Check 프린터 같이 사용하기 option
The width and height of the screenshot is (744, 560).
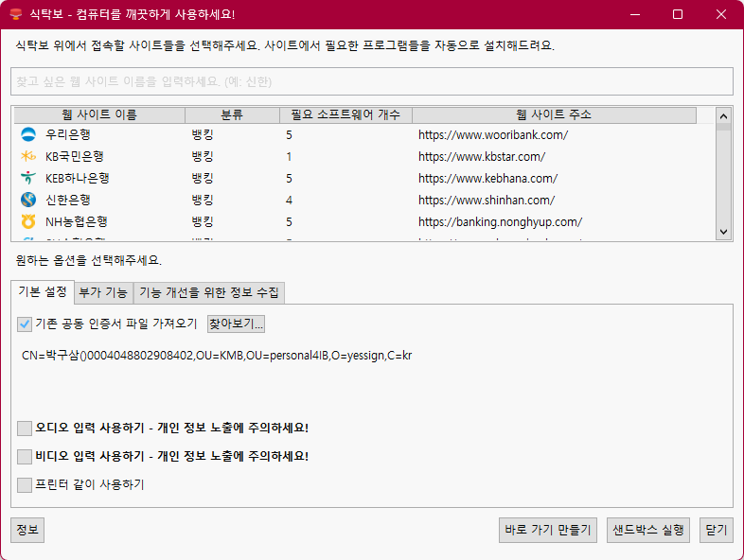(x=25, y=485)
